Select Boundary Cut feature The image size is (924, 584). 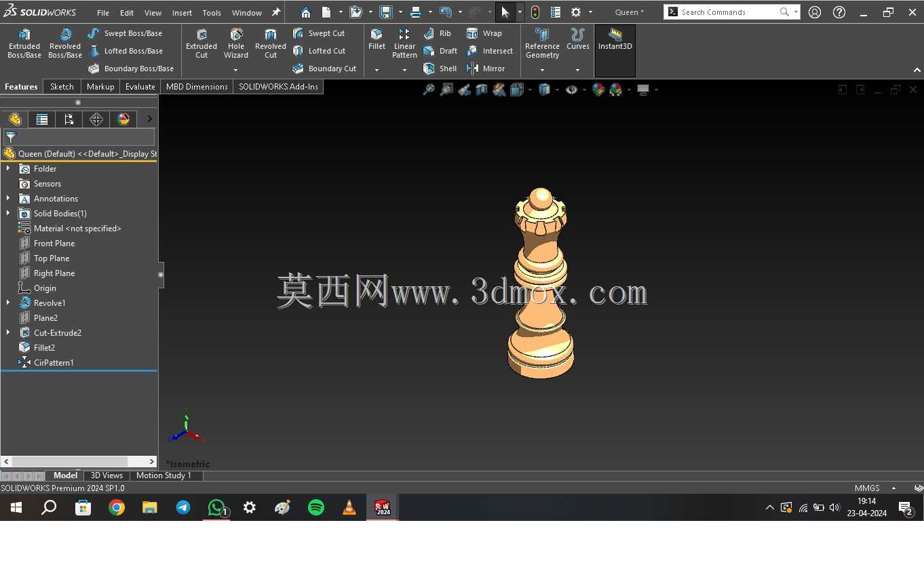pos(324,69)
